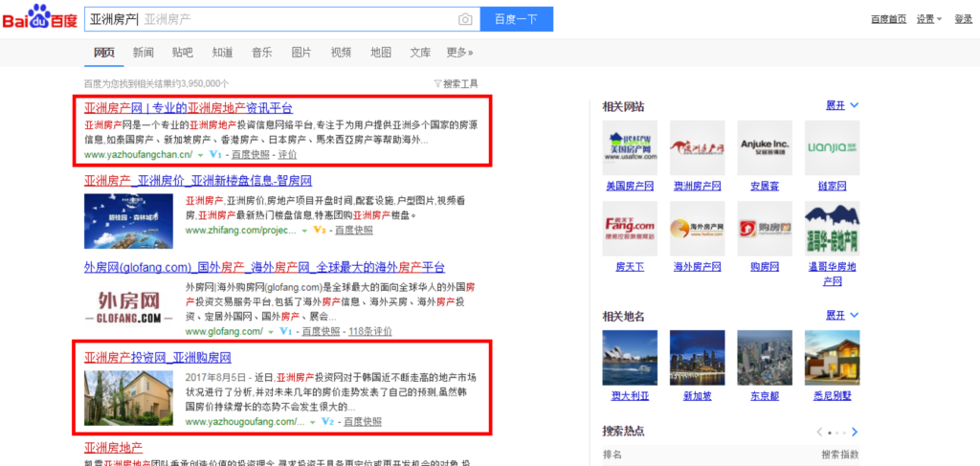This screenshot has height=466, width=980.
Task: Click the www.glofang.com/ green URL
Action: pos(225,331)
